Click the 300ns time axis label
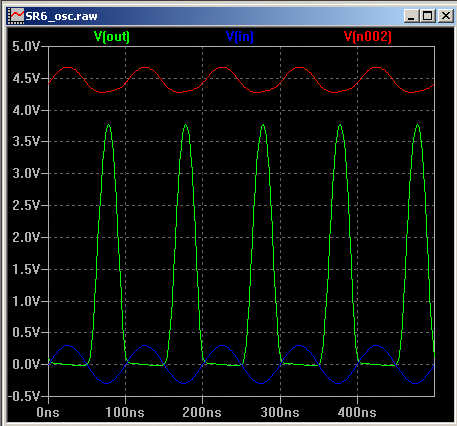Image resolution: width=457 pixels, height=426 pixels. coord(280,412)
